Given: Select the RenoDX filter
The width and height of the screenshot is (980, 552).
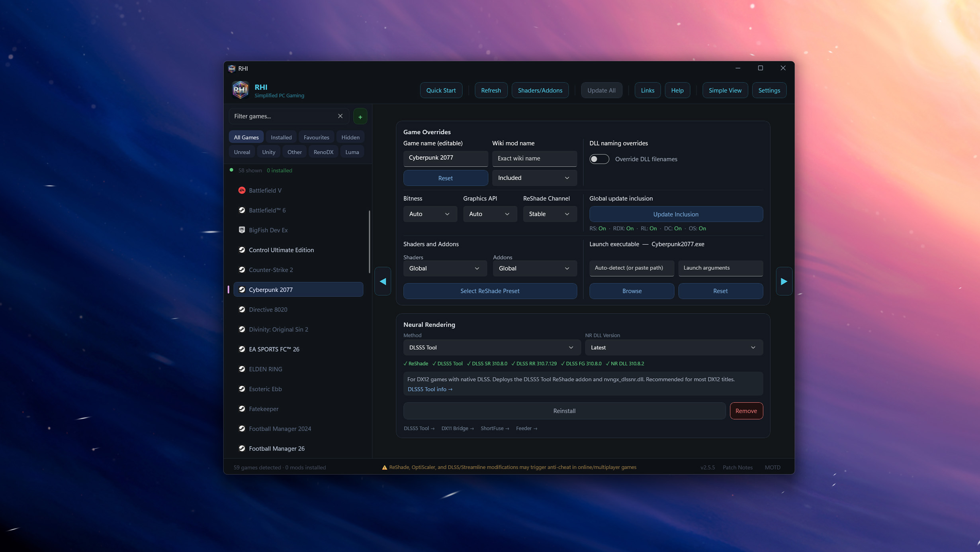Looking at the screenshot, I should click(323, 152).
